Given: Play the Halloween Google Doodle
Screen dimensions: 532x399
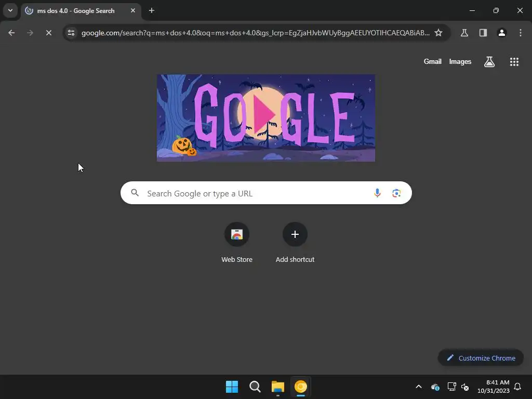Looking at the screenshot, I should pyautogui.click(x=265, y=118).
